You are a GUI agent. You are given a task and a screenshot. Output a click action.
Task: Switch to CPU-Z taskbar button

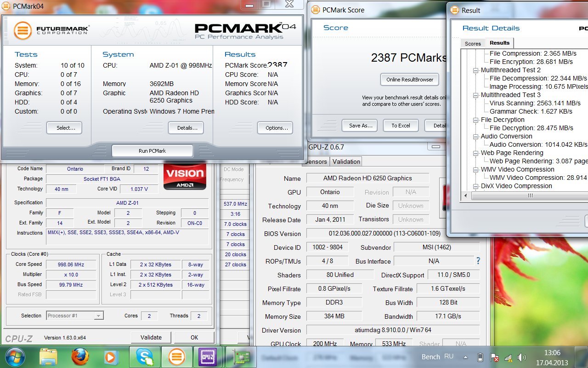207,357
